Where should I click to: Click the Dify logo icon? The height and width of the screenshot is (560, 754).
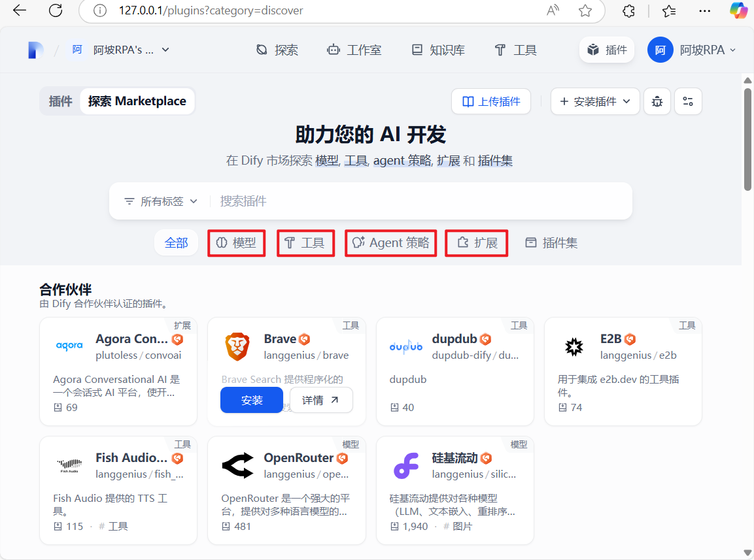35,50
